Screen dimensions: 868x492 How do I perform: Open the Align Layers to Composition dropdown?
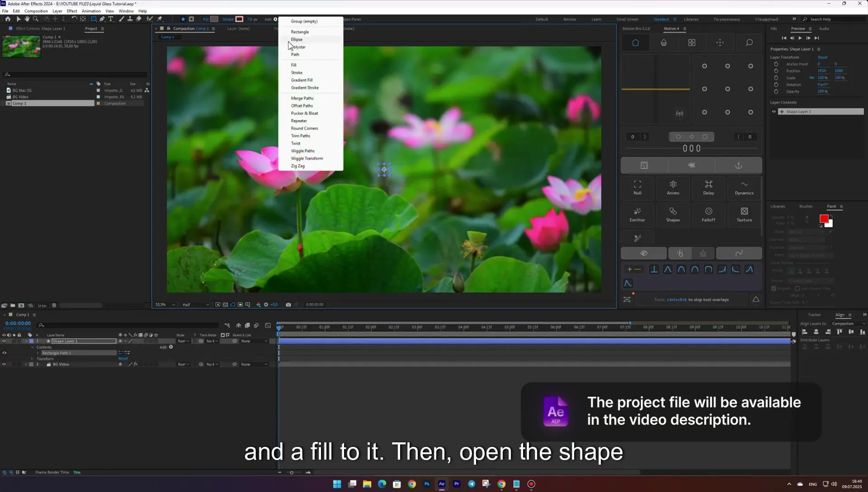849,324
